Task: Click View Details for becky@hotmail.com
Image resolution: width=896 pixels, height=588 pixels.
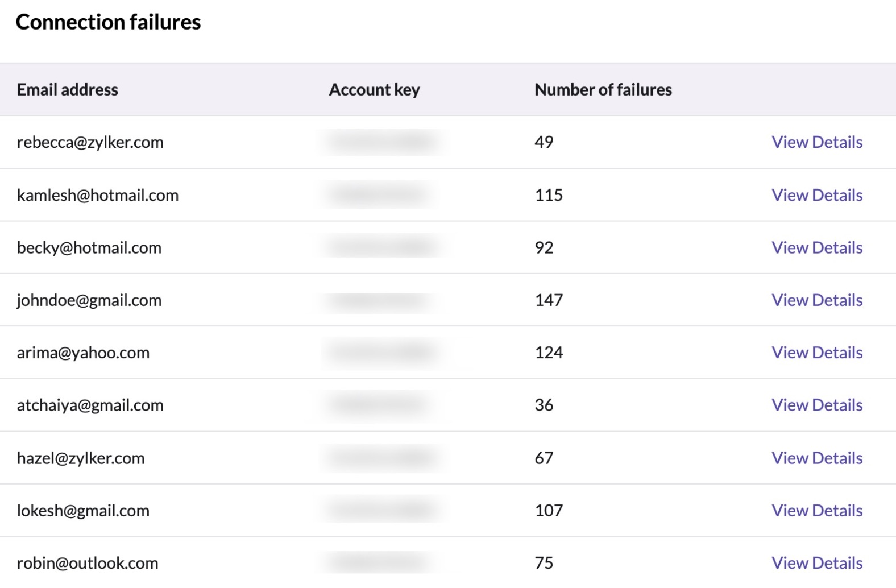Action: [x=816, y=247]
